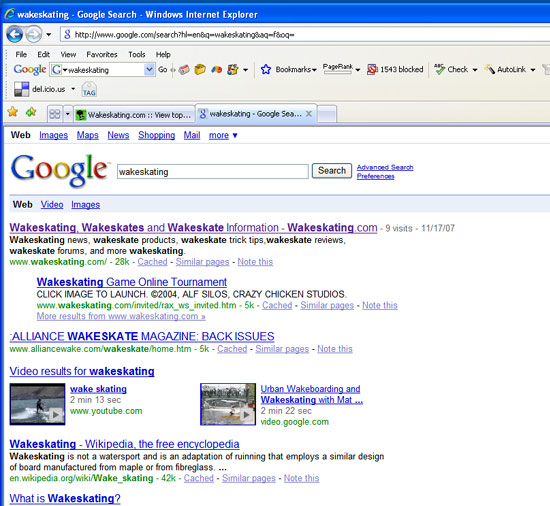Open Wakeskating Game Online Tournament result
This screenshot has width=550, height=506.
click(x=132, y=282)
